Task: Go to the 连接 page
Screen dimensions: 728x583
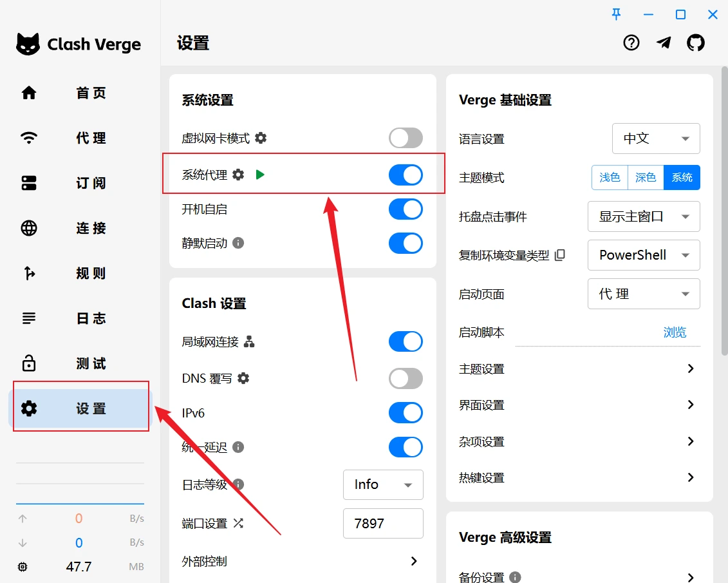Action: pyautogui.click(x=80, y=228)
